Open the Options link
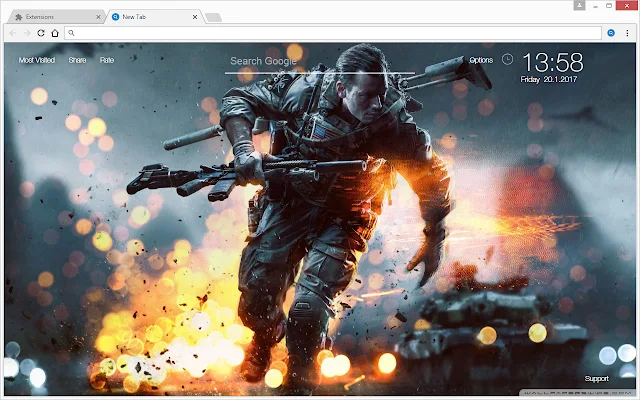 481,60
